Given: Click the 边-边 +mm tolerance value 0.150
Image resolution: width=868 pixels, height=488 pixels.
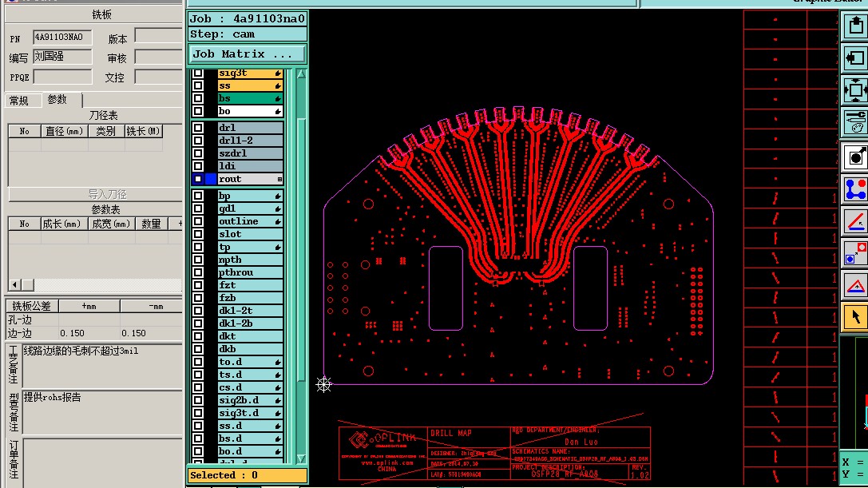Looking at the screenshot, I should tap(73, 334).
